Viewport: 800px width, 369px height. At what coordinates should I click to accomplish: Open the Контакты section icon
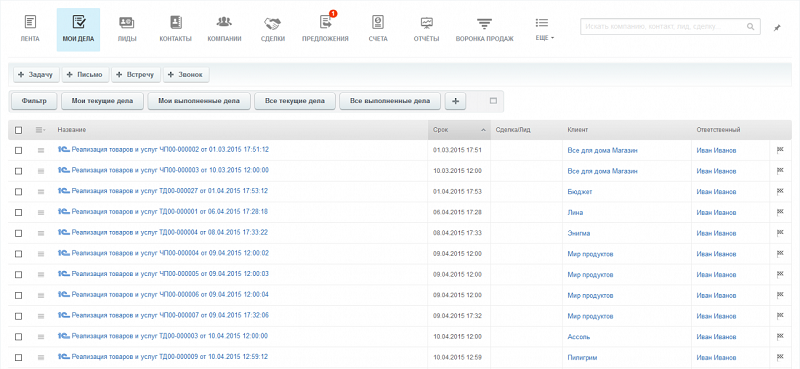pos(176,22)
